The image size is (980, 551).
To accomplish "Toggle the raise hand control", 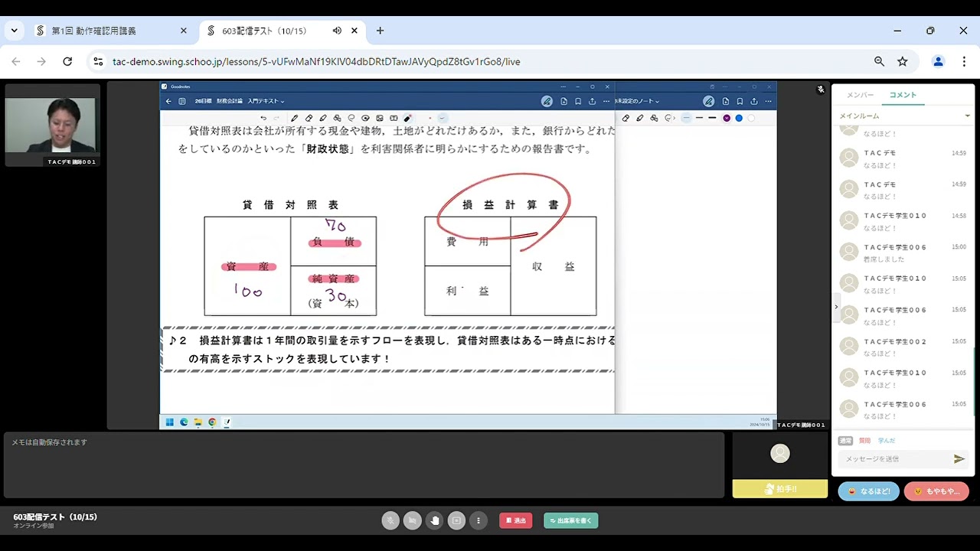I will 434,520.
